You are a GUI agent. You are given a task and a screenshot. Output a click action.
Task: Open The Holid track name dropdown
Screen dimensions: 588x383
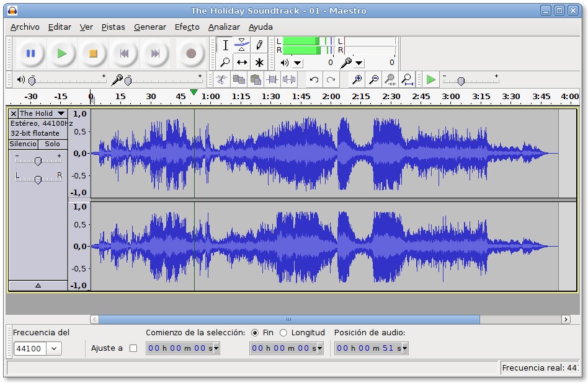61,113
